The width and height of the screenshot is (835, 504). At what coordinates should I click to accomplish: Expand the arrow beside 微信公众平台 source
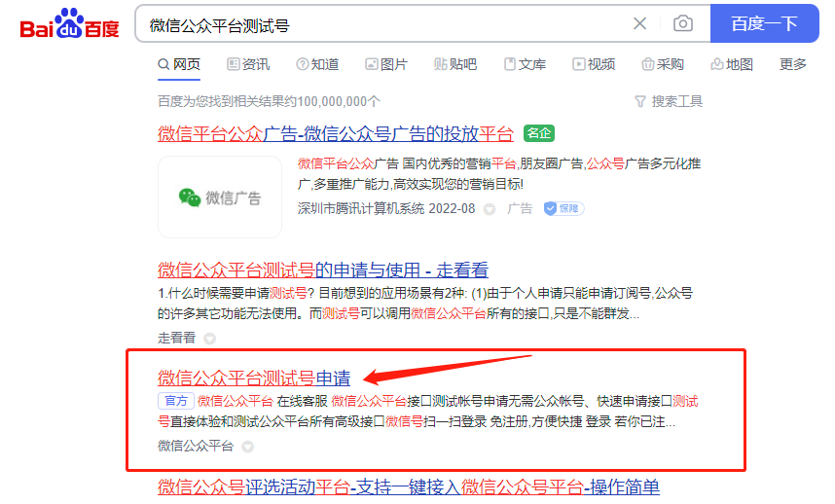(247, 447)
